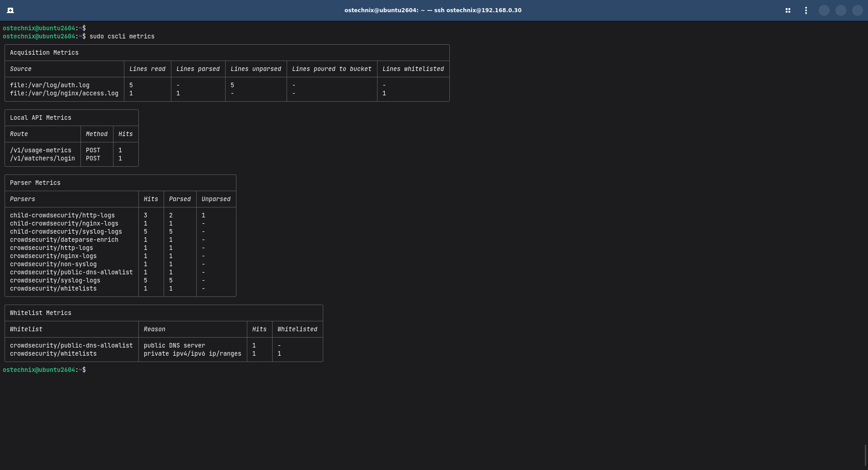Click the 'Lines poured to bucket' column header
This screenshot has width=868, height=470.
332,69
